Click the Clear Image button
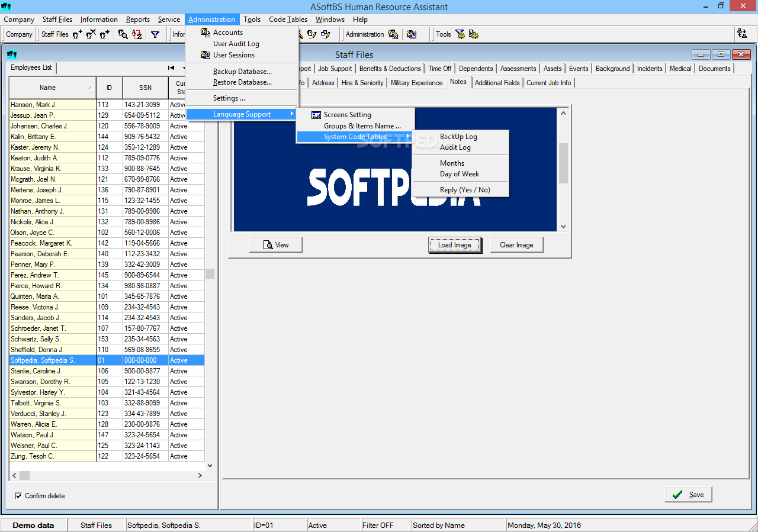 [516, 245]
